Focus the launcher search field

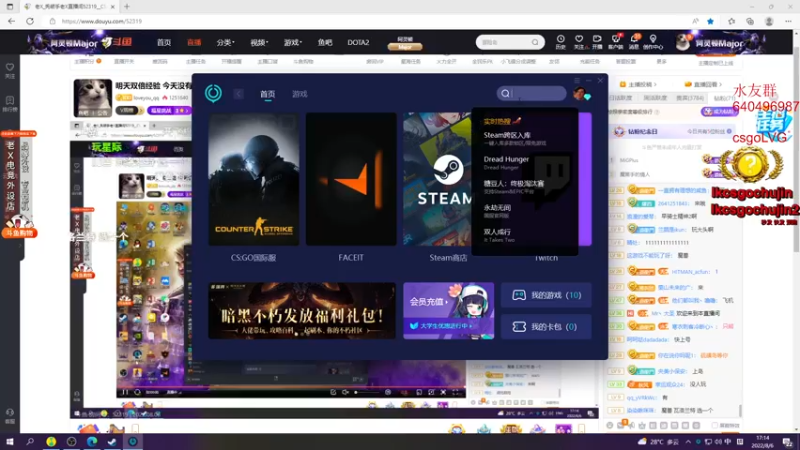click(x=532, y=93)
